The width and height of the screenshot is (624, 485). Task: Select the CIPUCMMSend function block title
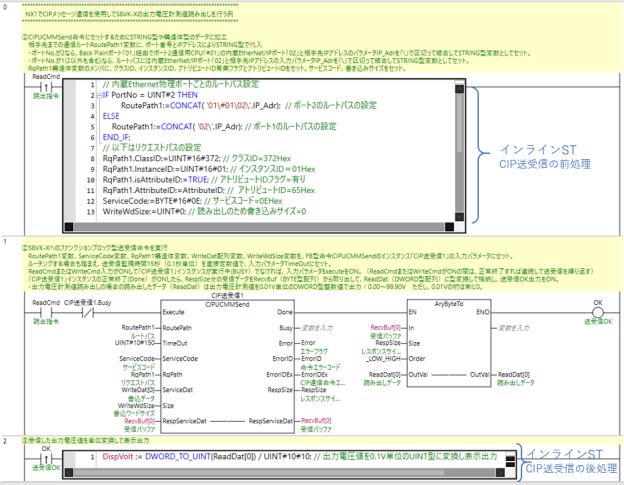(x=227, y=304)
